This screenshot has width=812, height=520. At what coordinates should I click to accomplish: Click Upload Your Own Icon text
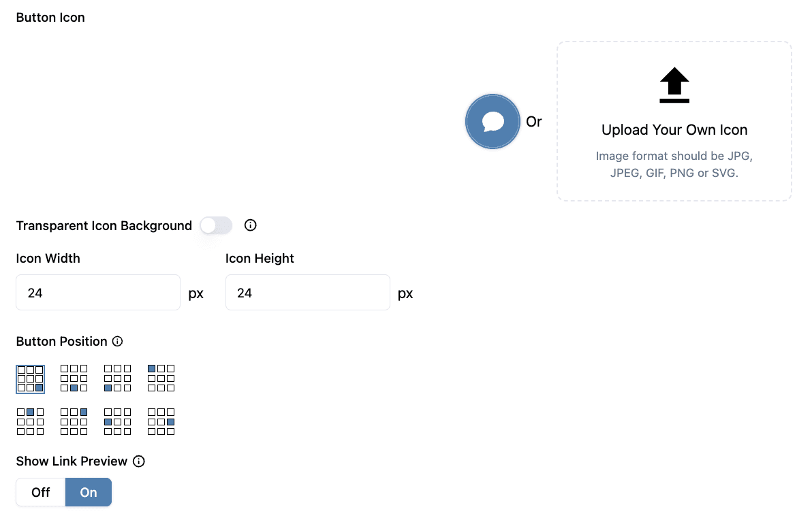click(674, 130)
